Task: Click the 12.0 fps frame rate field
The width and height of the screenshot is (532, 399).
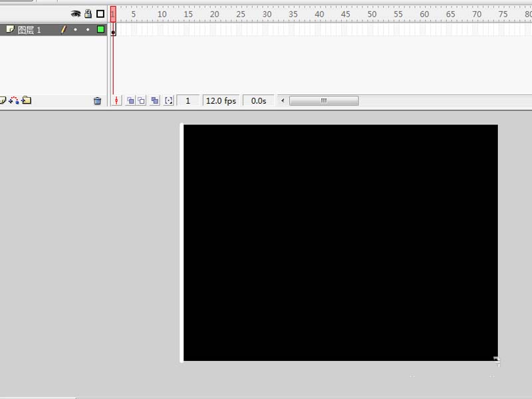Action: click(x=221, y=101)
